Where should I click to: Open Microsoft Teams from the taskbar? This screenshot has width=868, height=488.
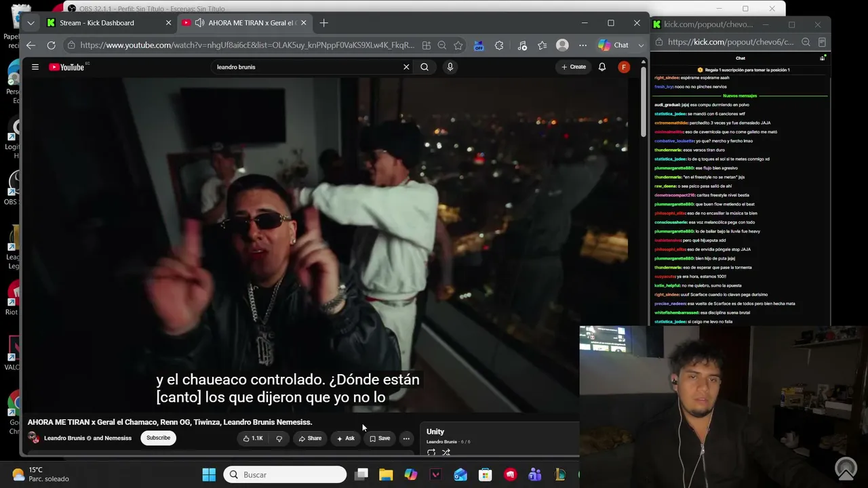(535, 474)
